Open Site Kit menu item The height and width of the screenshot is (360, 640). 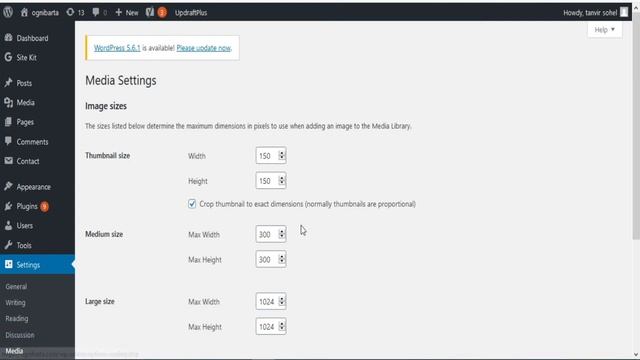click(x=27, y=58)
